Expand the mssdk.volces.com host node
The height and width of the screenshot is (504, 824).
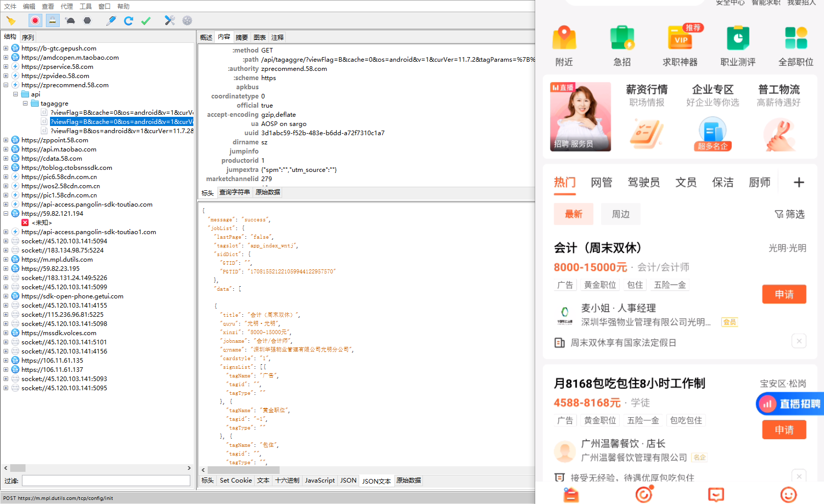(x=6, y=333)
